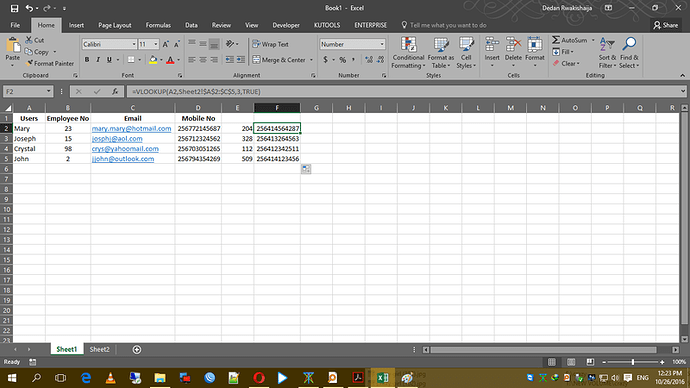Viewport: 690px width, 388px height.
Task: Toggle Underline formatting
Action: pyautogui.click(x=109, y=60)
